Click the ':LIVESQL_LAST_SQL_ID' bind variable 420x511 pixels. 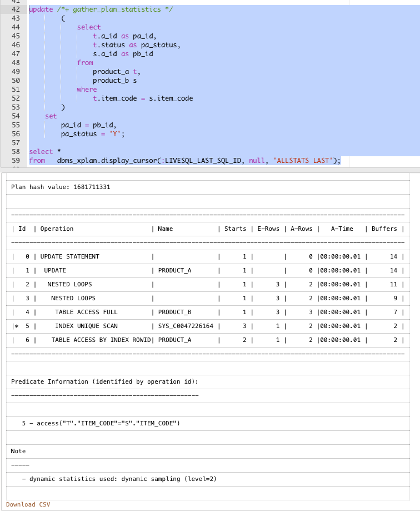203,160
